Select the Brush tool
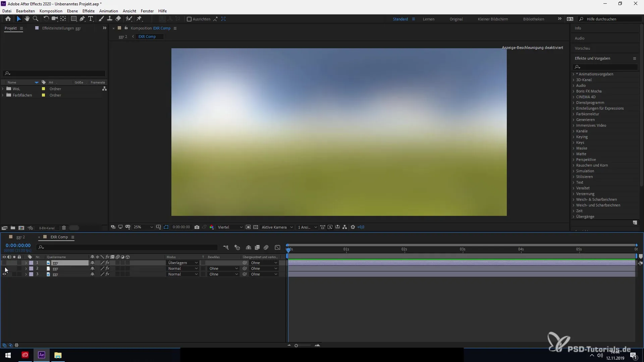 101,19
